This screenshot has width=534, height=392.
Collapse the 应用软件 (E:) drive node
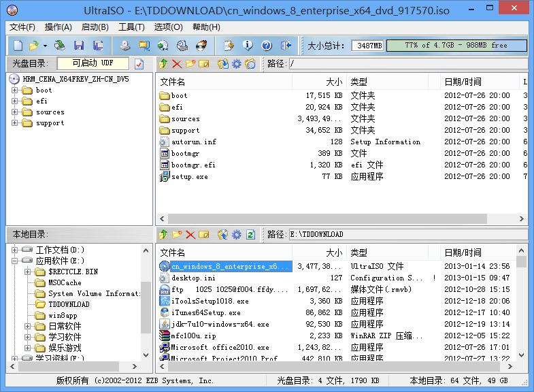[x=15, y=261]
